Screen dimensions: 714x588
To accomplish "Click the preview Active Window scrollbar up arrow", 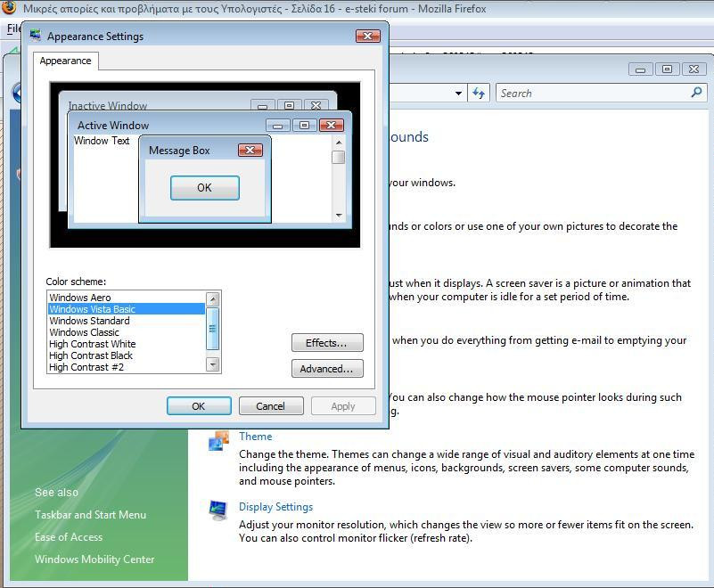I will coord(339,143).
